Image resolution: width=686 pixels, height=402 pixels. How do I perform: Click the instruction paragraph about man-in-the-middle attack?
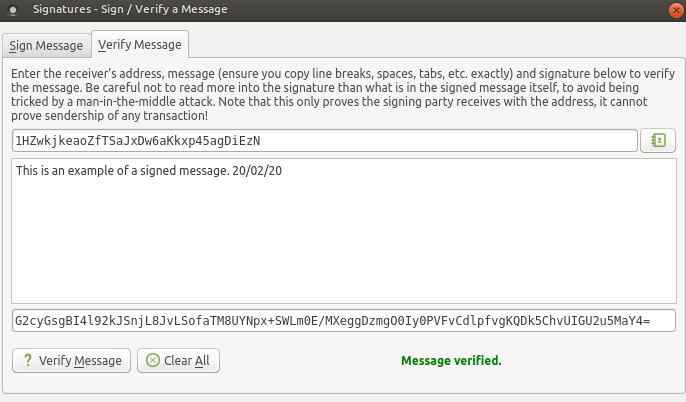pos(343,94)
